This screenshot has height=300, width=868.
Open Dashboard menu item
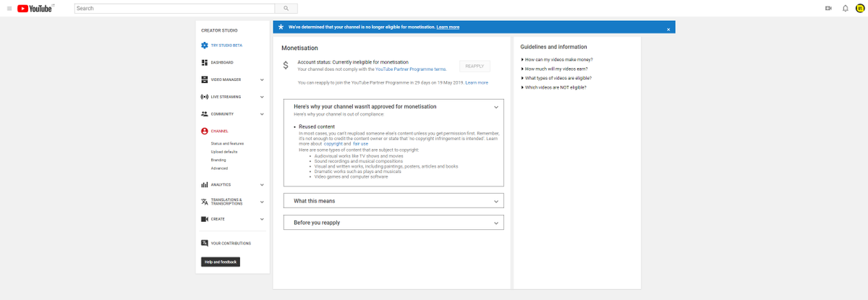[x=222, y=63]
